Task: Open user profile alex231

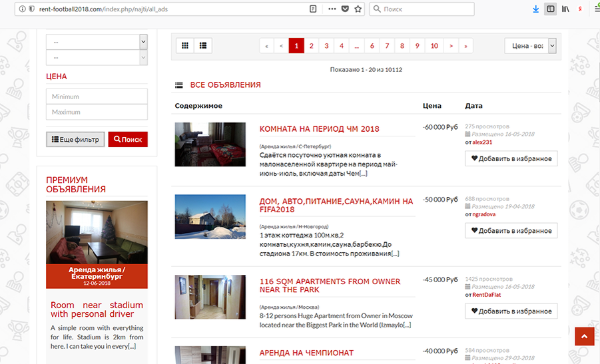Action: [x=482, y=142]
